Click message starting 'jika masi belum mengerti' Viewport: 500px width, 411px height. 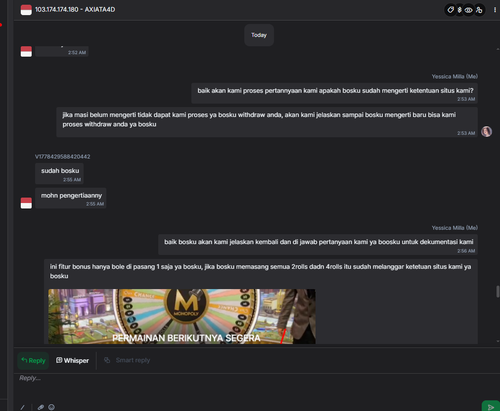coord(267,122)
